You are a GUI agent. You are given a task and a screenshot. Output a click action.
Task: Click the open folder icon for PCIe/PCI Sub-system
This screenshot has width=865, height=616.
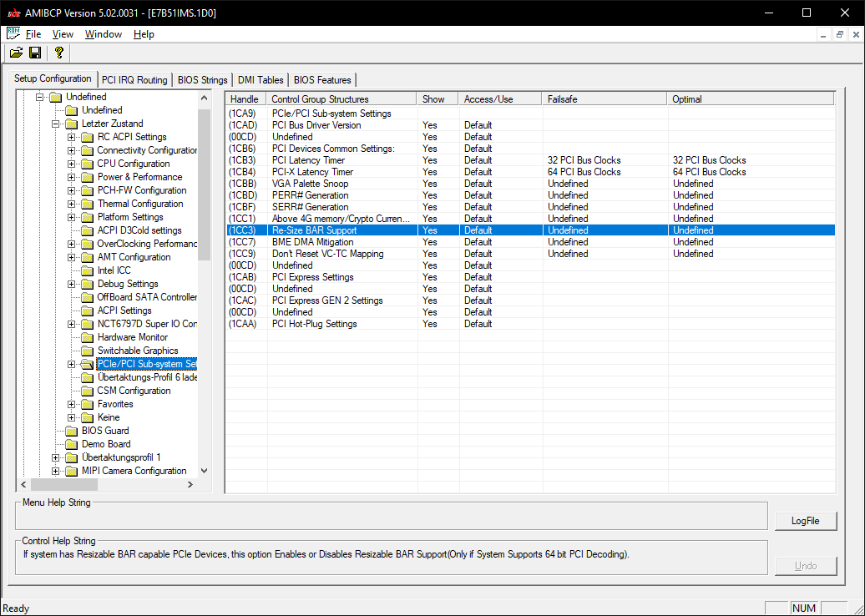click(x=87, y=364)
